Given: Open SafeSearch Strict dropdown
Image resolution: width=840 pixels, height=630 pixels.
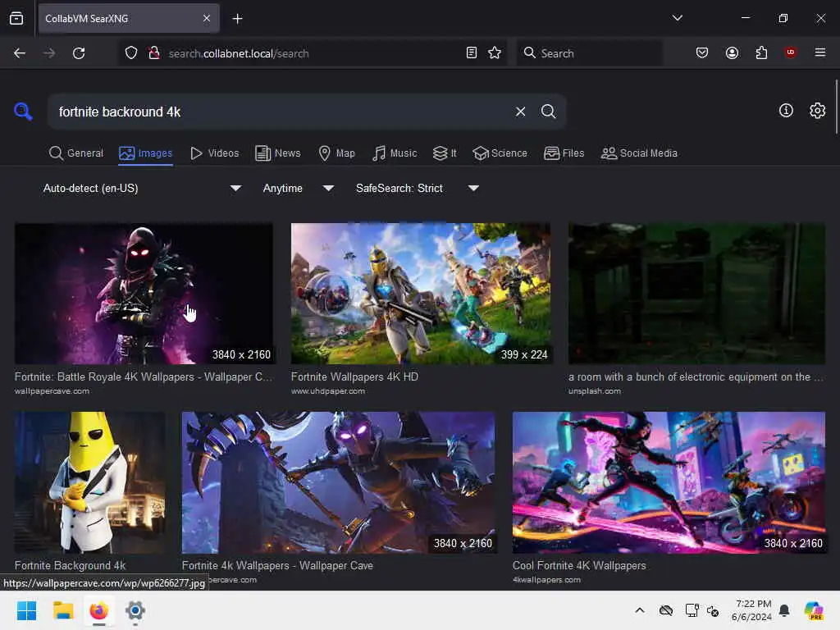Looking at the screenshot, I should (x=418, y=188).
